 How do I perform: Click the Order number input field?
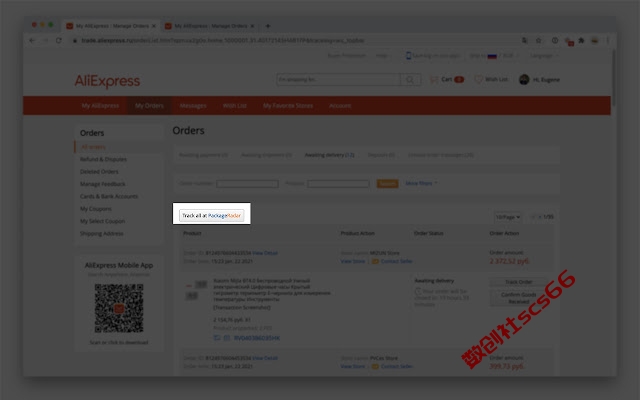247,184
